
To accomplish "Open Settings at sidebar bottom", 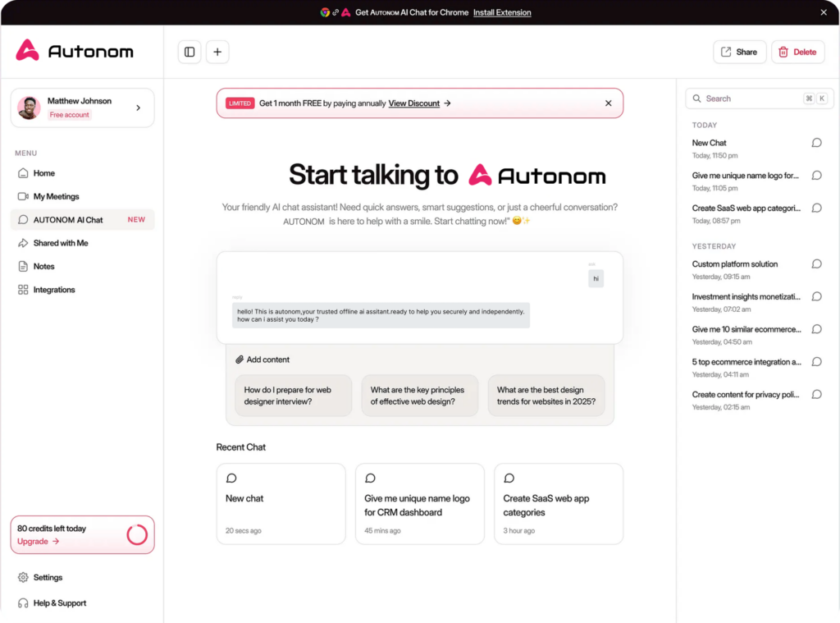I will tap(40, 577).
